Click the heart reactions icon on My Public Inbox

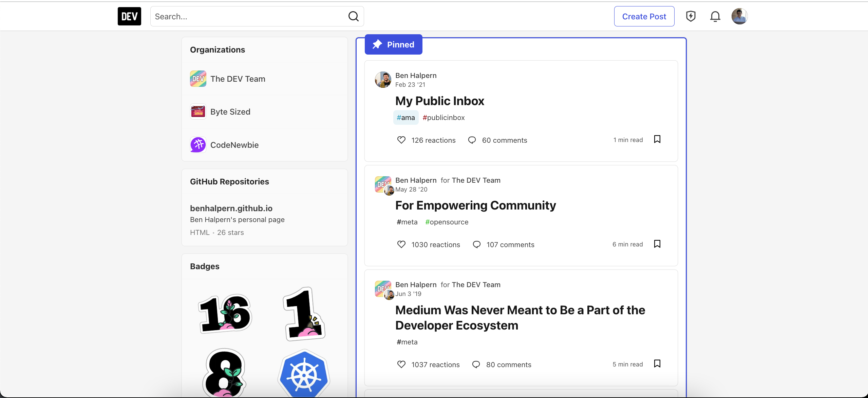pos(401,140)
